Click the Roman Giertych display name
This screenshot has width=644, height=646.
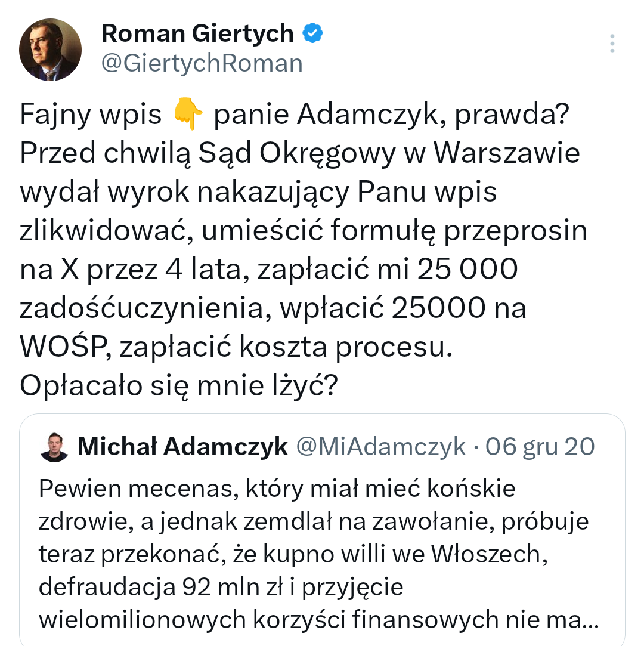pyautogui.click(x=197, y=34)
